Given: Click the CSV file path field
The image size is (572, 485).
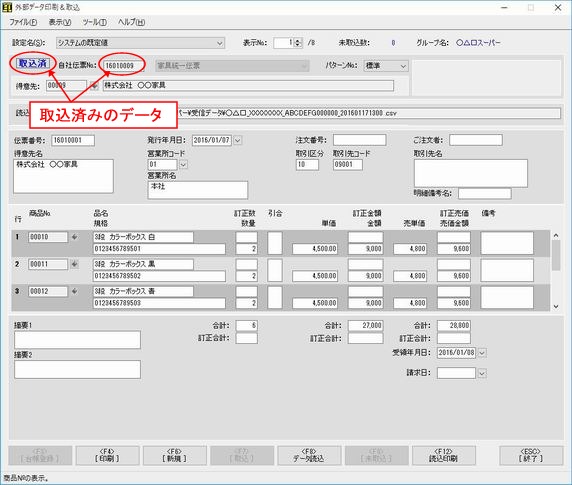Looking at the screenshot, I should click(x=368, y=113).
